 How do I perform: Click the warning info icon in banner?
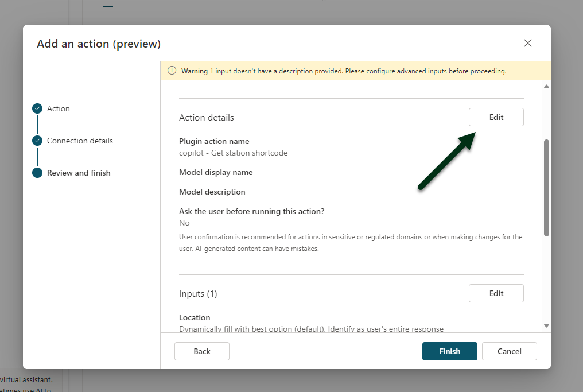pos(172,71)
